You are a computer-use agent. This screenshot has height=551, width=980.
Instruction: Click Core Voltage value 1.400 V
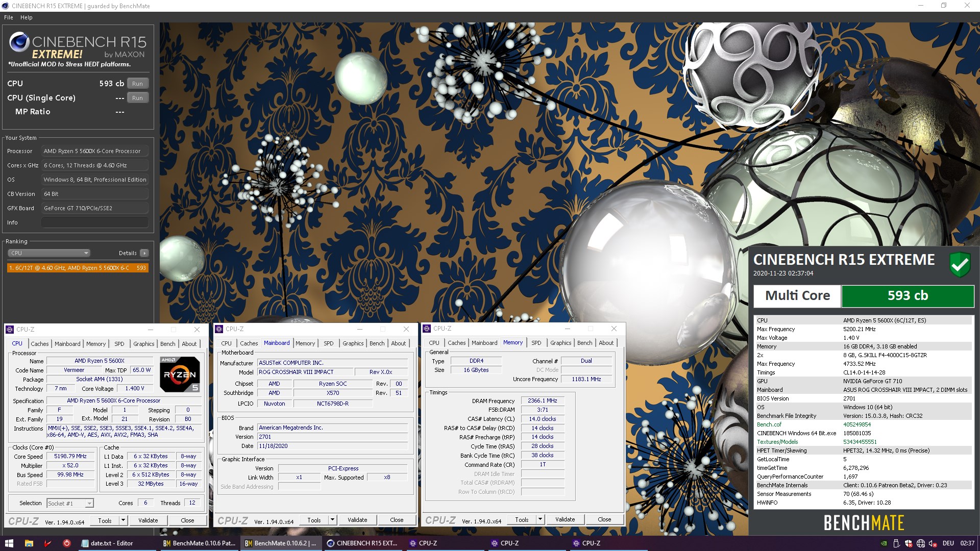[135, 389]
